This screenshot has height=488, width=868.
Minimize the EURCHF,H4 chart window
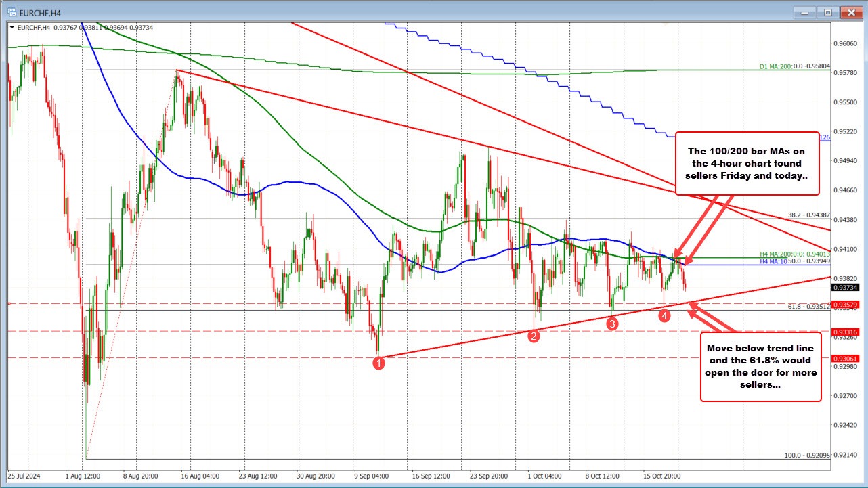pyautogui.click(x=808, y=12)
